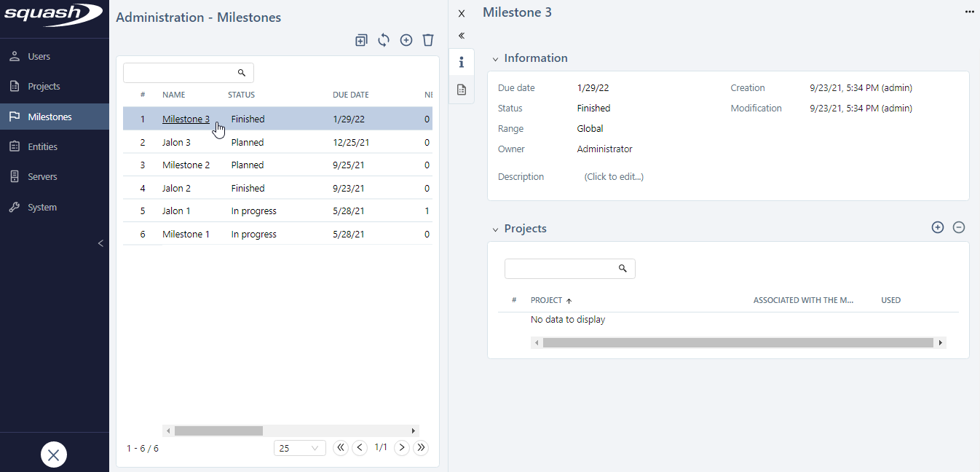This screenshot has width=980, height=472.
Task: Go to the Servers menu item
Action: pos(42,177)
